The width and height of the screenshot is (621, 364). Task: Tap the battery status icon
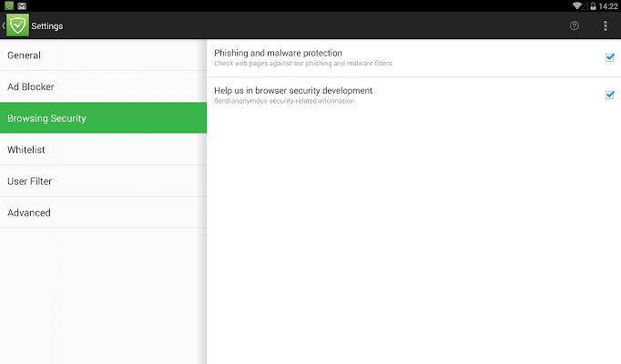click(591, 5)
